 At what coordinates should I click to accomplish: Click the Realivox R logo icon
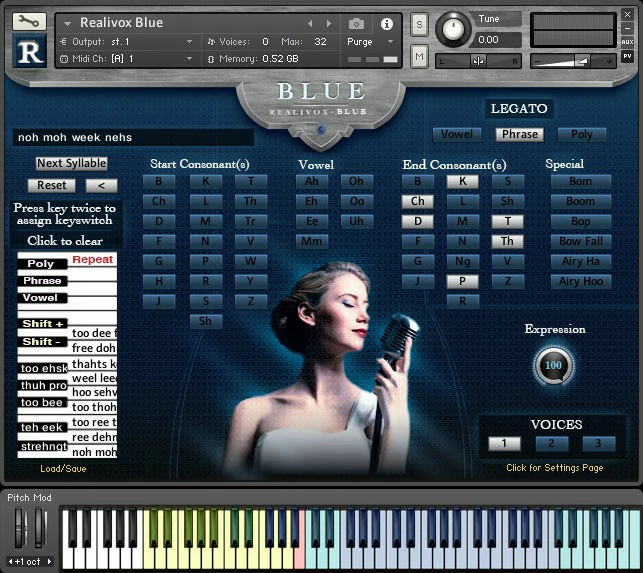pyautogui.click(x=31, y=51)
